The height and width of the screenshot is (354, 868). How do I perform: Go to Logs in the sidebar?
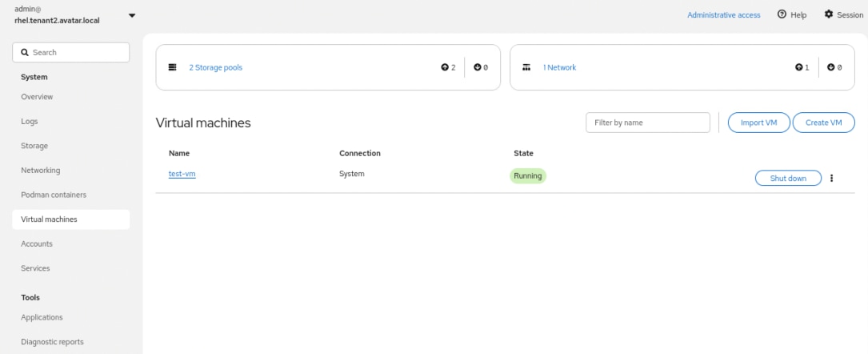coord(30,121)
